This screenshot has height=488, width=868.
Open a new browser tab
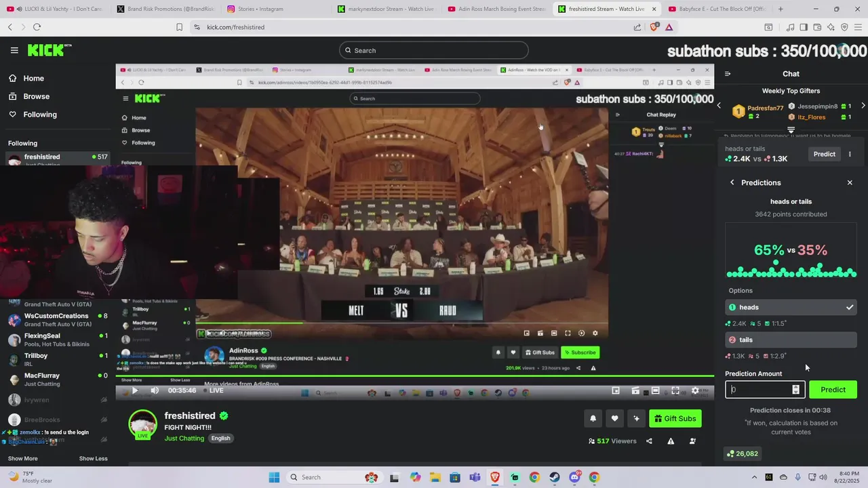(x=781, y=9)
